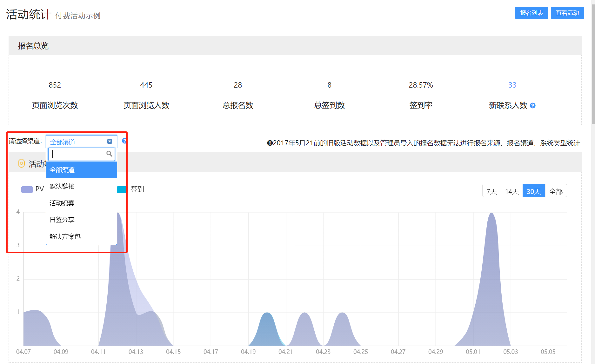Click help icon next to 新联系人数
Viewport: 595px width, 364px height.
click(533, 106)
